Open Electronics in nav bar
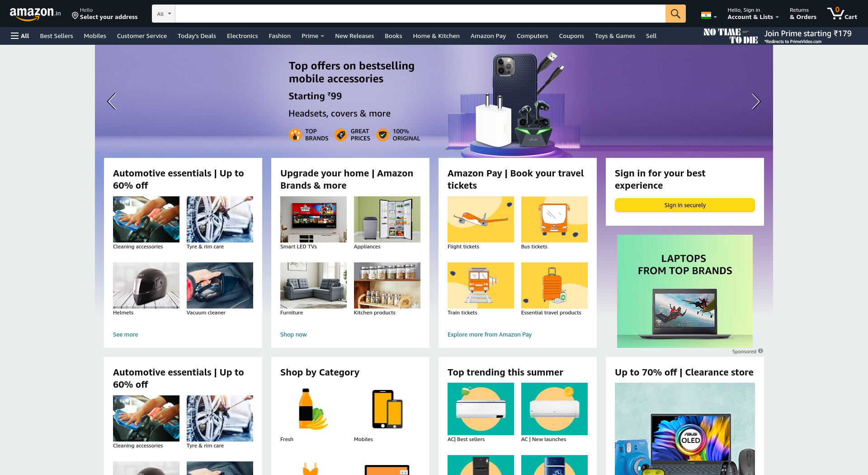Screen dimensions: 868x475 click(242, 36)
